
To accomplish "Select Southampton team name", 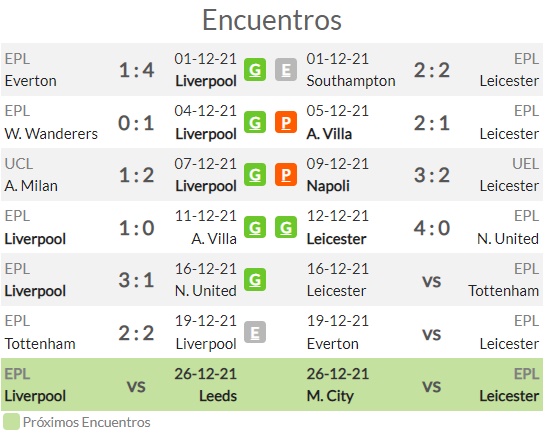I will point(351,81).
